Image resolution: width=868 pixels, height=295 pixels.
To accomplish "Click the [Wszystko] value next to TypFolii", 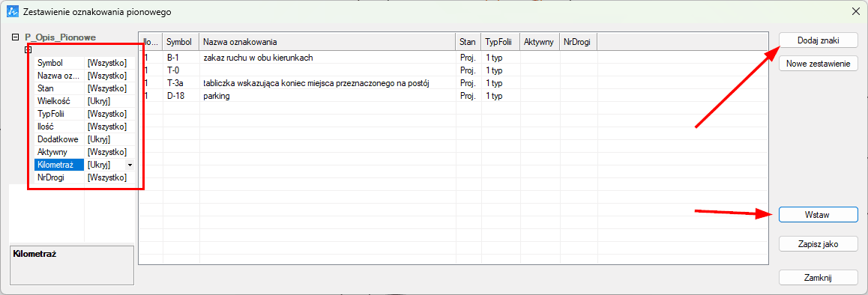I will pyautogui.click(x=107, y=114).
